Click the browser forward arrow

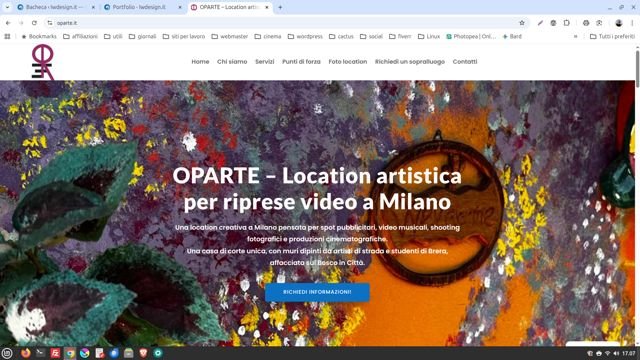21,23
